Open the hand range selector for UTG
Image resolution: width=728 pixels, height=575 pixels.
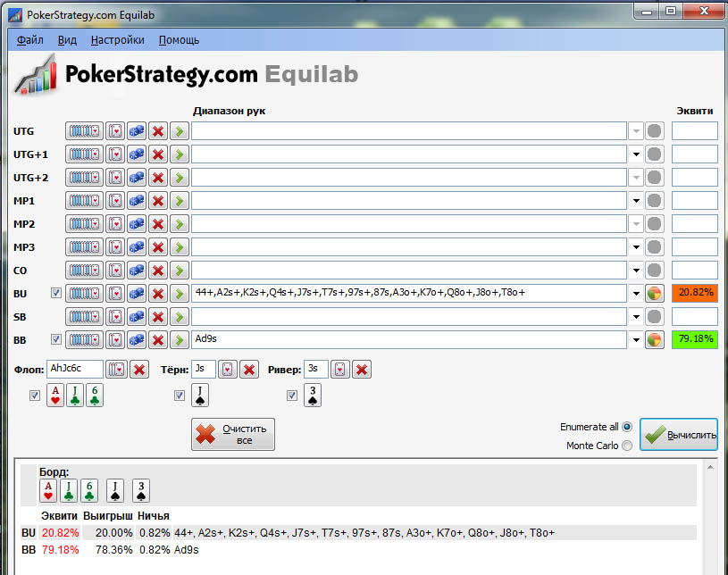[84, 131]
